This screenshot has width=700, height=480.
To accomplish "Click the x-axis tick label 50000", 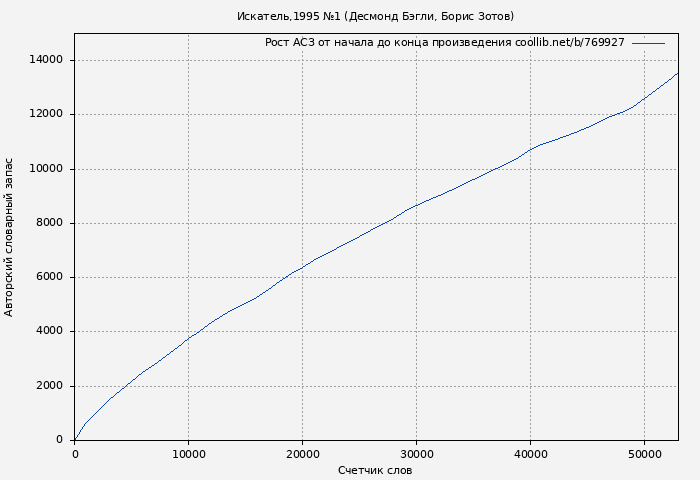I will 644,454.
